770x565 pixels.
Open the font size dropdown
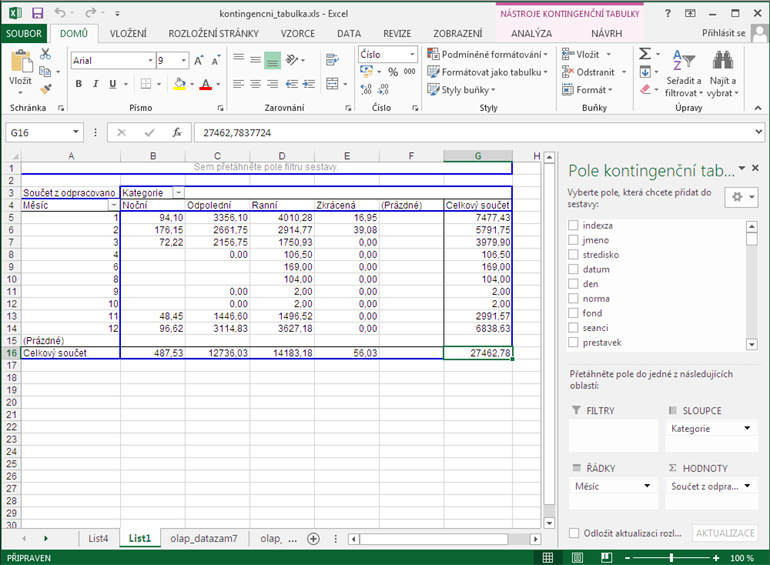(184, 60)
